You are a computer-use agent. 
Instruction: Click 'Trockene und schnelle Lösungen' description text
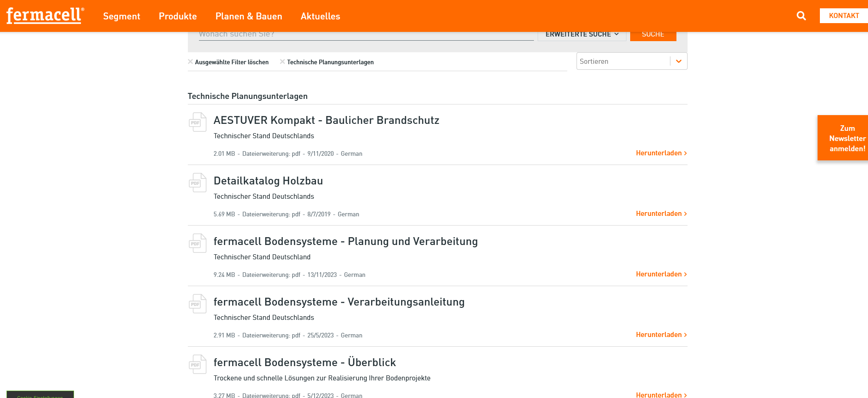(322, 378)
